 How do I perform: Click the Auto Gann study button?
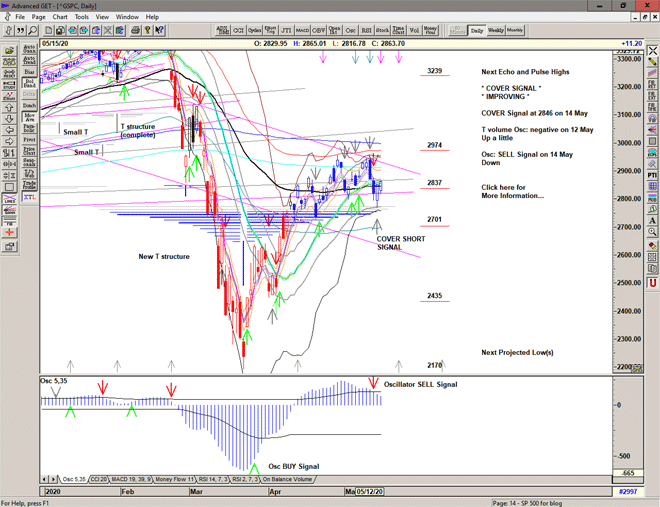(x=29, y=47)
